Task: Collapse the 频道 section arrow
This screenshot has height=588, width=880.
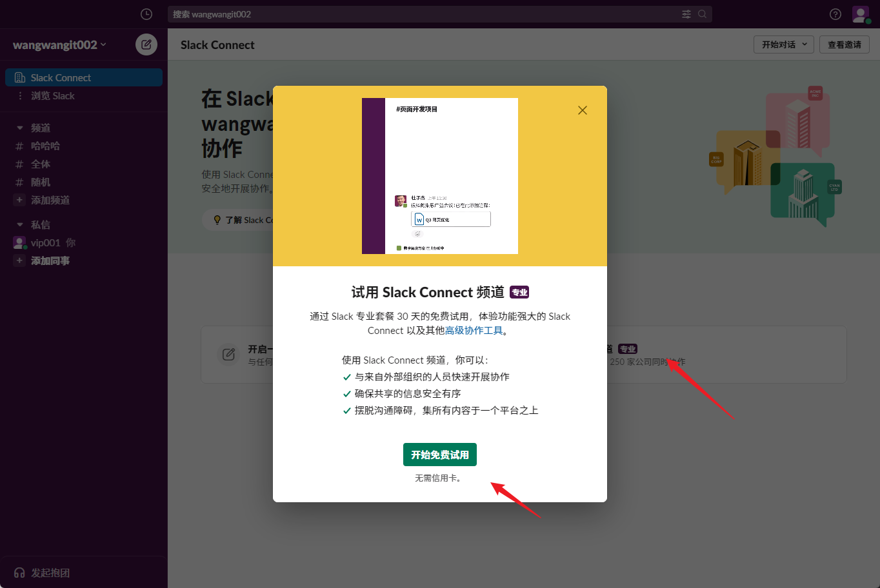Action: (x=20, y=128)
